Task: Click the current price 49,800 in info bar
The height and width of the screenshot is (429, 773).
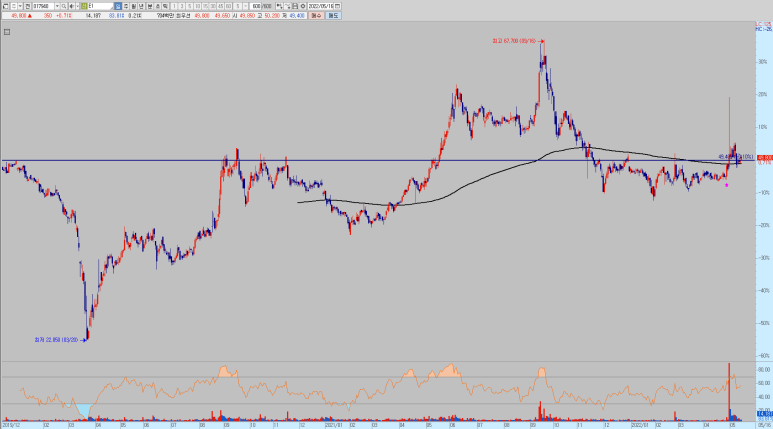Action: tap(19, 16)
